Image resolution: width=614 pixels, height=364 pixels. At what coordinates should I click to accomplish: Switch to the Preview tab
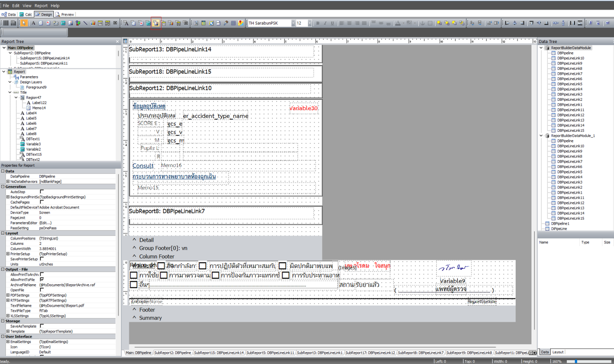click(x=65, y=14)
